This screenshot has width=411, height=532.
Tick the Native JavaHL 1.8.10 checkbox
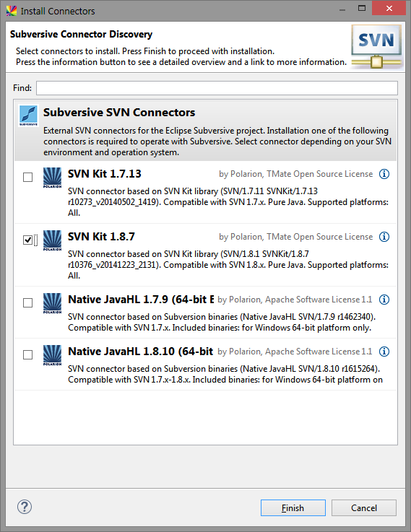tap(28, 355)
